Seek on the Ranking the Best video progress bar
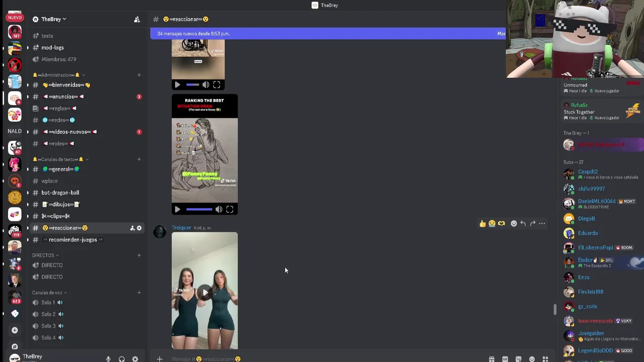644x362 pixels. 199,209
